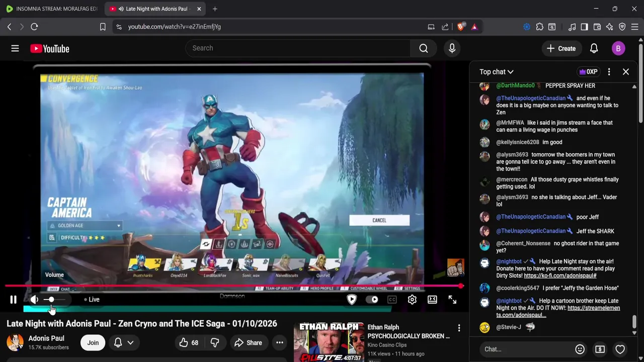Click the search magnifier button
Image resolution: width=644 pixels, height=362 pixels.
pyautogui.click(x=424, y=48)
